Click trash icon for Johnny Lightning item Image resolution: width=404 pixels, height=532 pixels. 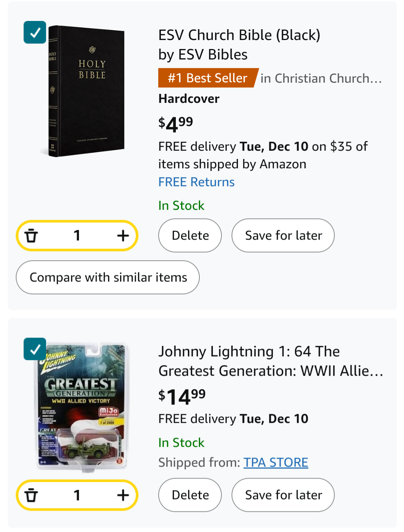coord(31,495)
